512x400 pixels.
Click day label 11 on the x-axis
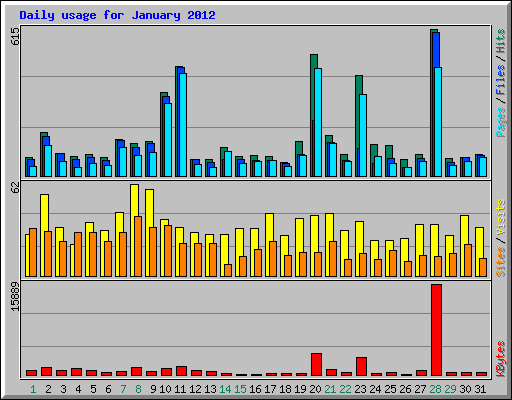pyautogui.click(x=180, y=389)
